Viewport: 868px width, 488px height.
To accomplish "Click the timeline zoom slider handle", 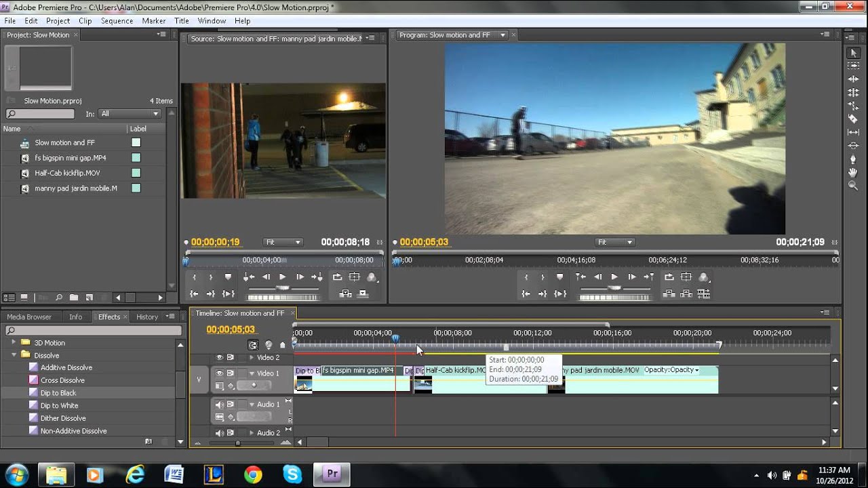I will pyautogui.click(x=237, y=443).
